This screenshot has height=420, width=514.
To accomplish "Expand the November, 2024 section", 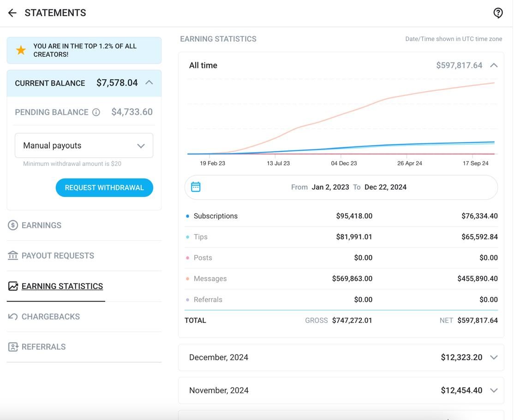I will tap(341, 390).
